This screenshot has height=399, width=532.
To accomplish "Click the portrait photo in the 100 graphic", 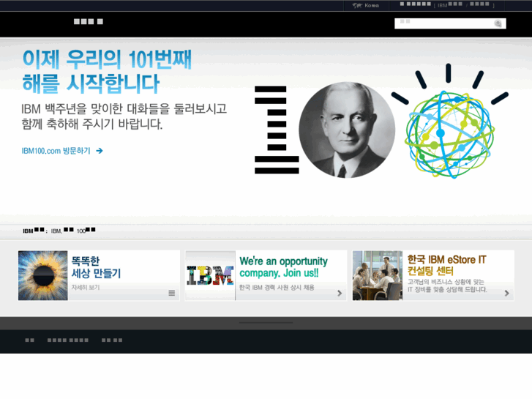I will coord(347,130).
